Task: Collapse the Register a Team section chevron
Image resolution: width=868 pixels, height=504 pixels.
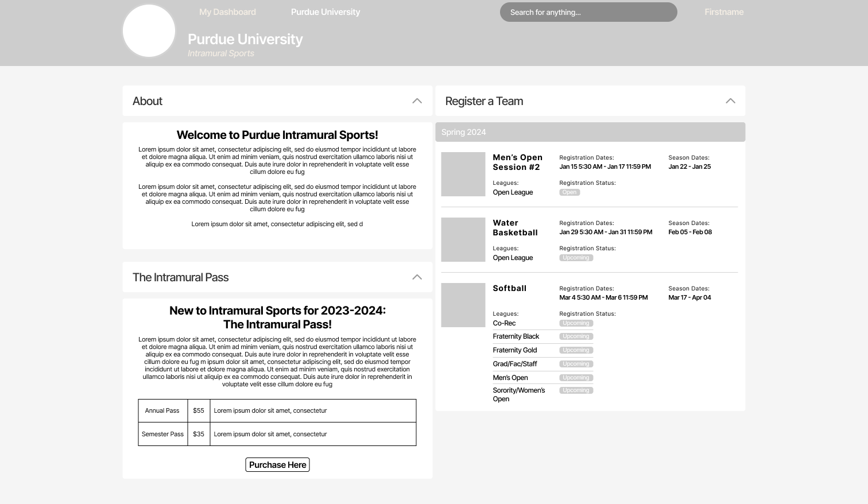Action: 730,101
